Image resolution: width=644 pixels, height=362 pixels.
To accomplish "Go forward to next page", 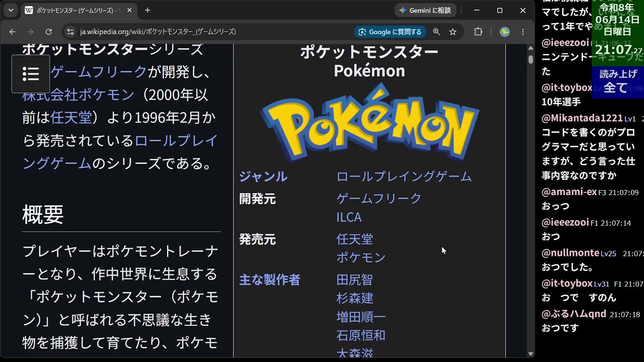I will tap(31, 32).
